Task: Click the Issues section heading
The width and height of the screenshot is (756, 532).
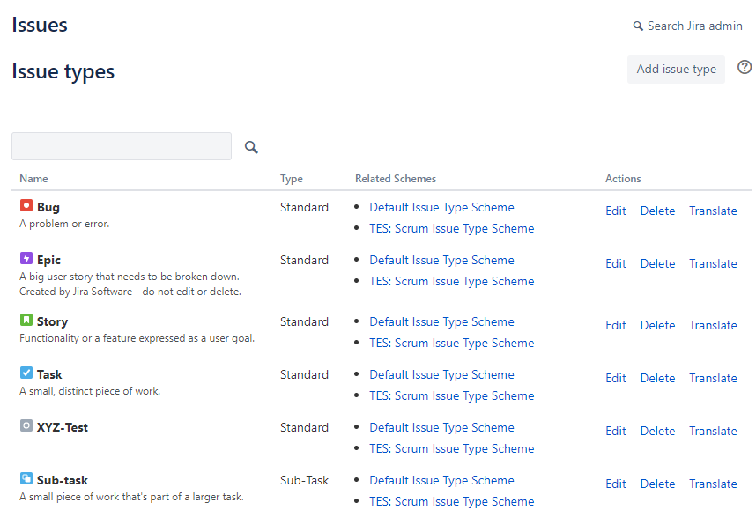Action: point(40,25)
